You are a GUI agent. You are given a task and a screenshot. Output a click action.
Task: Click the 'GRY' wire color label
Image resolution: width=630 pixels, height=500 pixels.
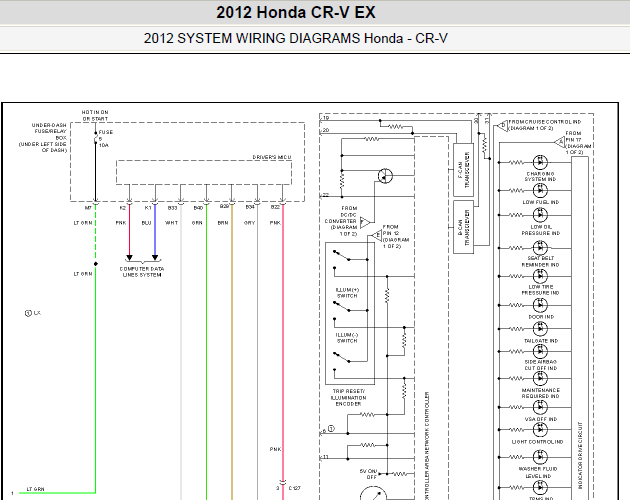coord(250,223)
